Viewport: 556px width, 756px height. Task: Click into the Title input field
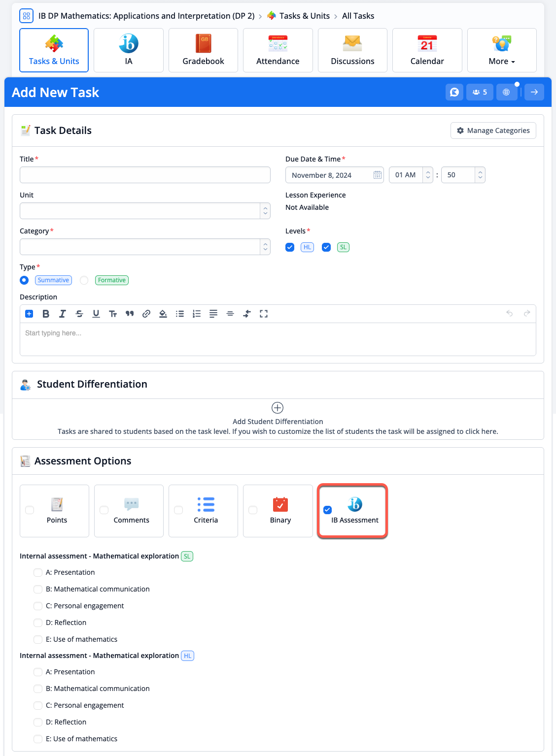point(145,175)
